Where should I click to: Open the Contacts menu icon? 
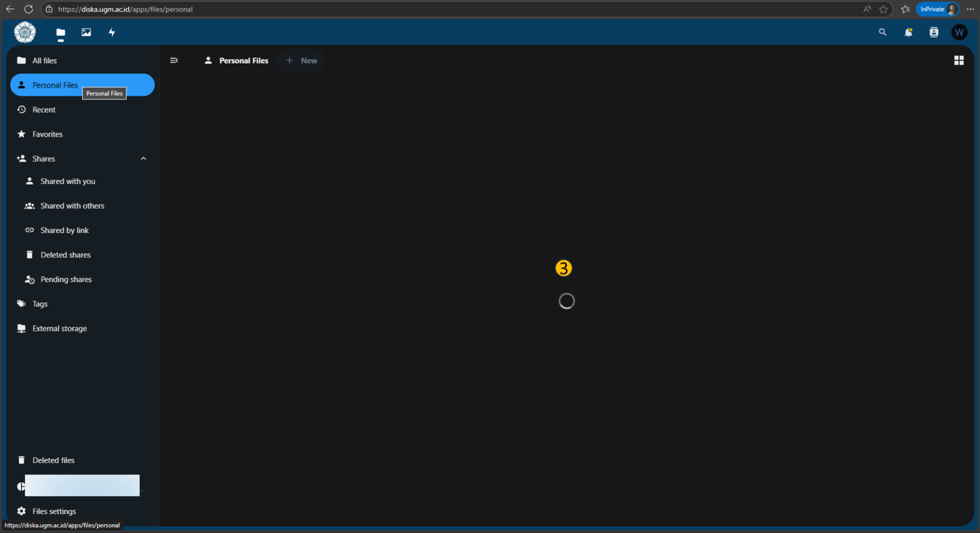933,33
